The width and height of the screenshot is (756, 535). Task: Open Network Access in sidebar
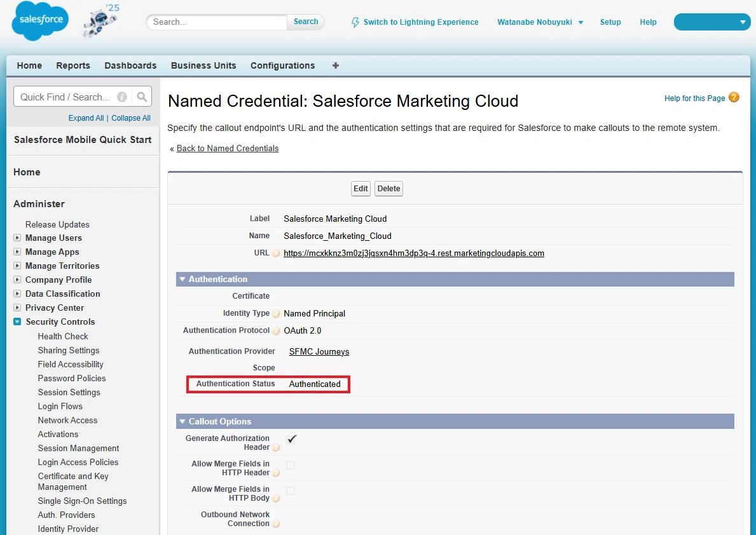pyautogui.click(x=67, y=420)
